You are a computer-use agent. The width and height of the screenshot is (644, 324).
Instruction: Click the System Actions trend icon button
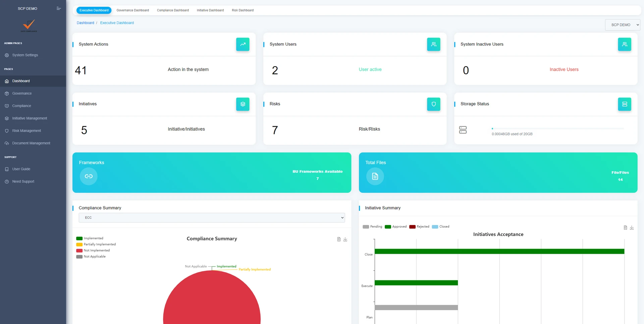pyautogui.click(x=243, y=44)
